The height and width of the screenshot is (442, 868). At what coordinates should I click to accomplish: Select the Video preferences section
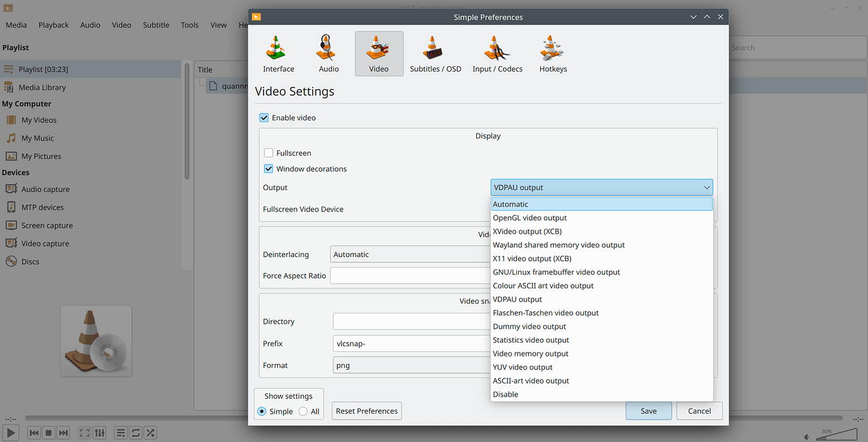coord(379,54)
